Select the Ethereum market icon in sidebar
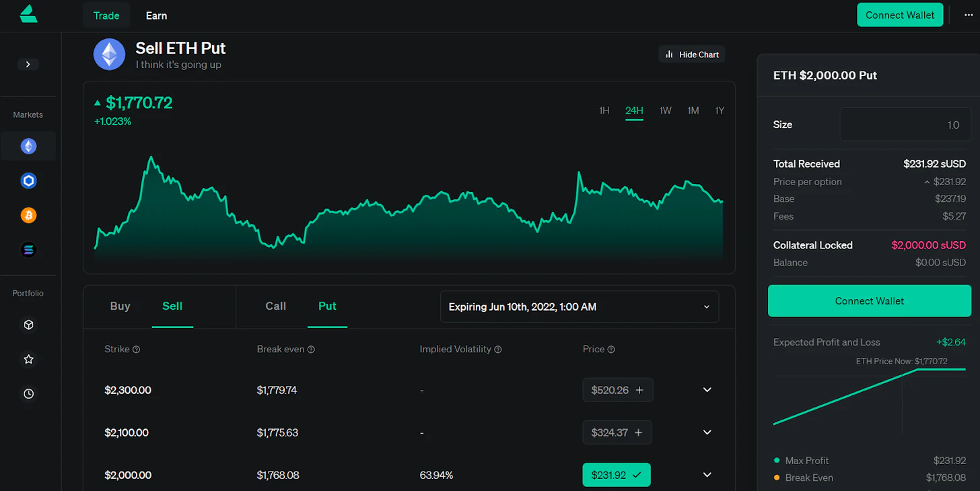980x491 pixels. (x=28, y=146)
